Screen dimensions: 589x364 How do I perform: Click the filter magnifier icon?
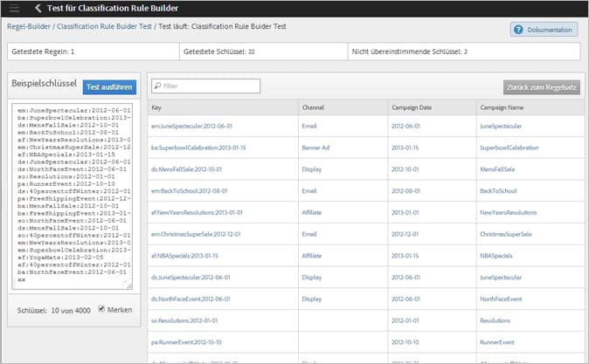(x=158, y=86)
